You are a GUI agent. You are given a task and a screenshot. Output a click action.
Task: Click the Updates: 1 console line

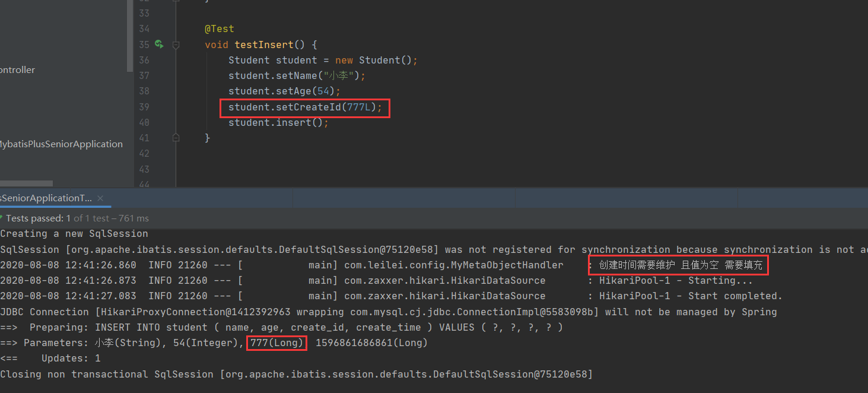click(x=59, y=358)
